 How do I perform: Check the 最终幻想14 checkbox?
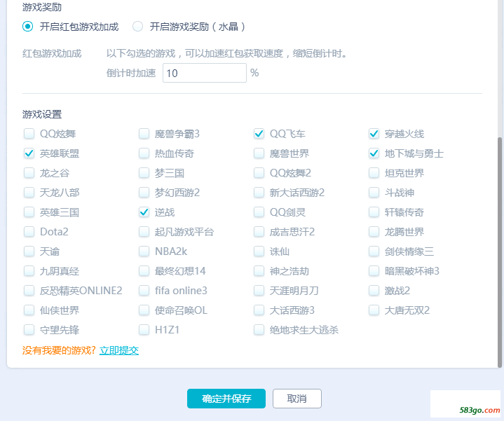click(x=144, y=271)
